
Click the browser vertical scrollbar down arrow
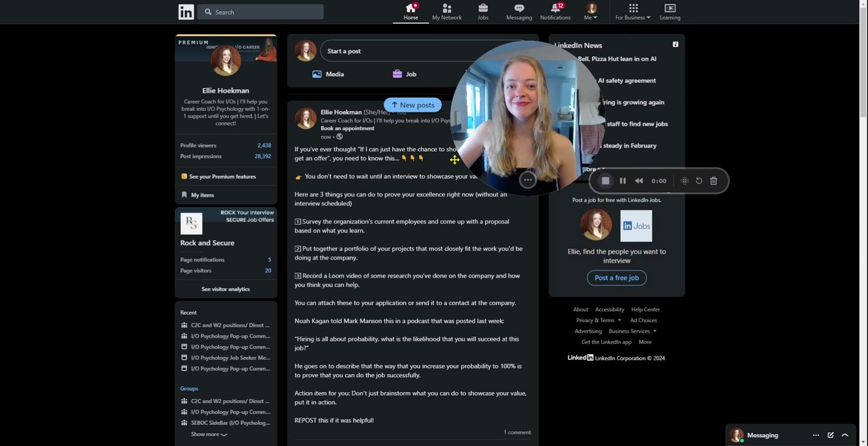tap(864, 442)
